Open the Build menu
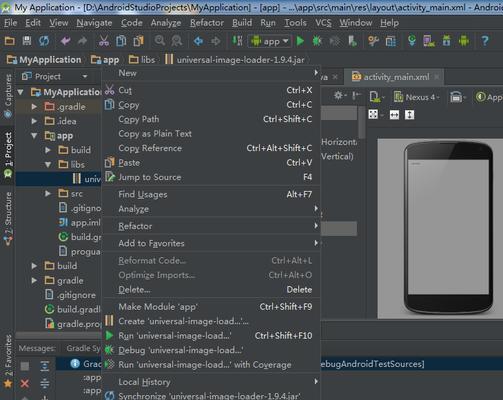 click(242, 23)
